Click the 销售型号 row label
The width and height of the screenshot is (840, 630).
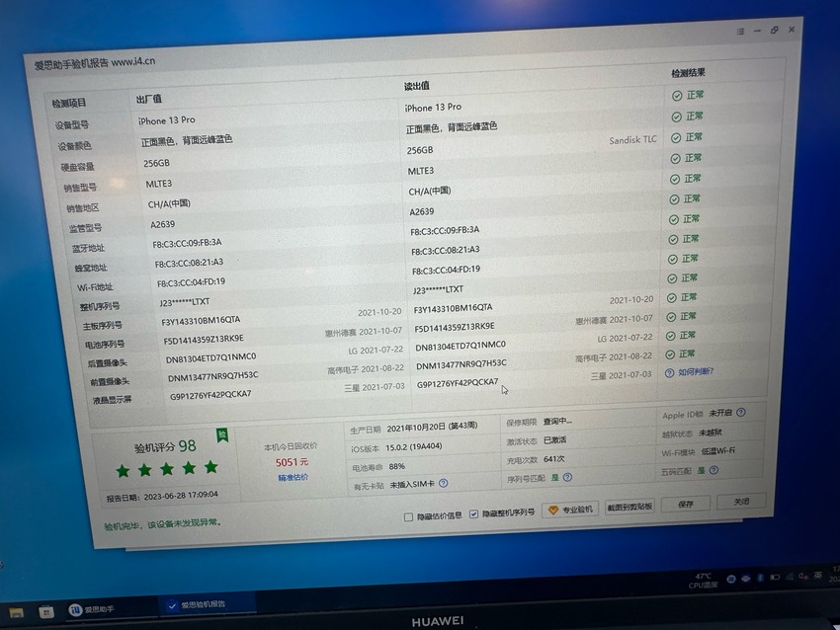80,188
